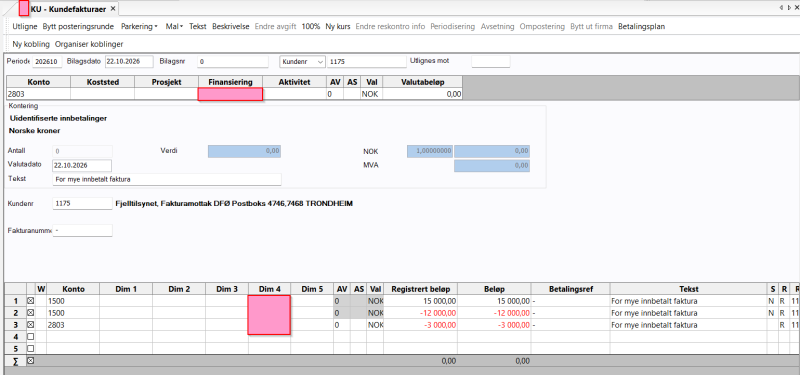Click the Kundenr field below Kontering

pyautogui.click(x=82, y=204)
